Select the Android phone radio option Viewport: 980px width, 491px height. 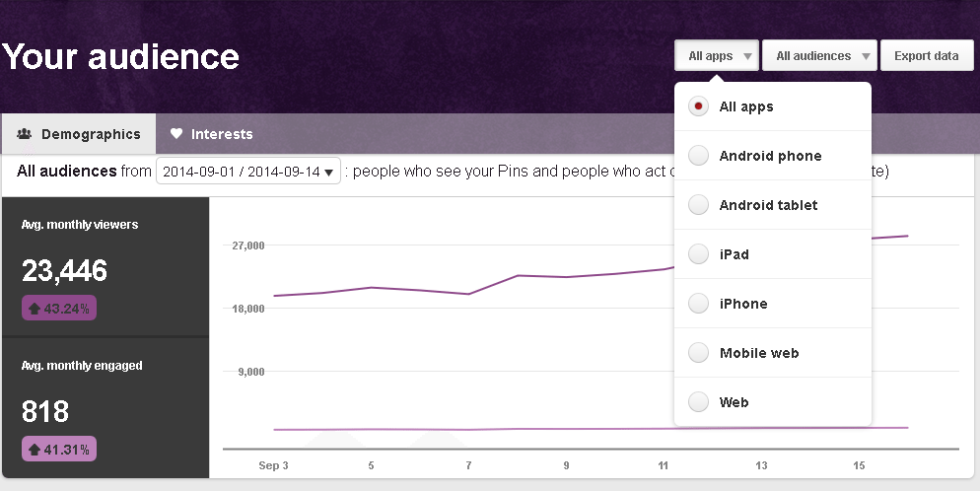coord(699,156)
